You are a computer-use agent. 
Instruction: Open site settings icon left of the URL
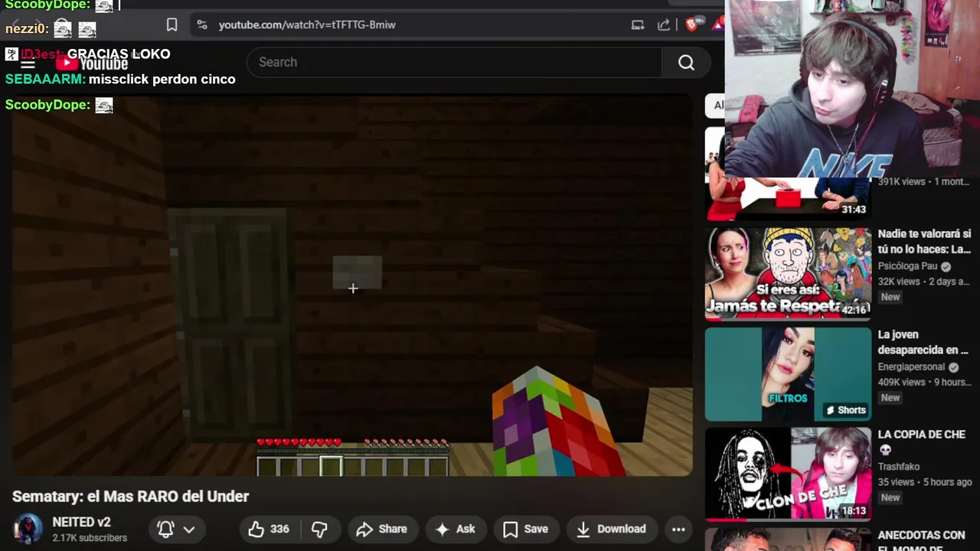point(202,24)
